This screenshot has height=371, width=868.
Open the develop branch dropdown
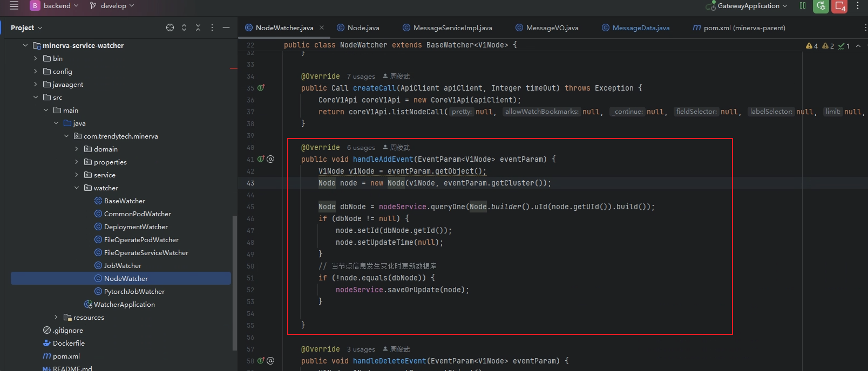(x=112, y=6)
